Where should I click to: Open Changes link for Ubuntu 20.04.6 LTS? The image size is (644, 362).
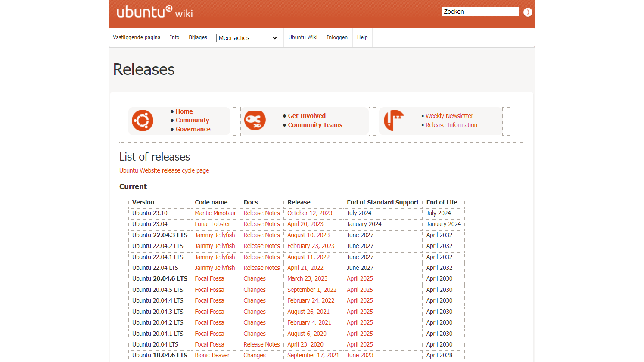255,278
